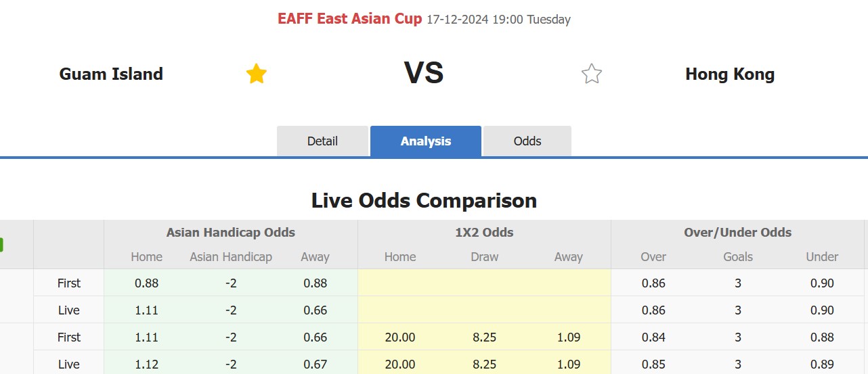Select the 1.12 live home handicap odds
The width and height of the screenshot is (868, 374).
(x=146, y=365)
